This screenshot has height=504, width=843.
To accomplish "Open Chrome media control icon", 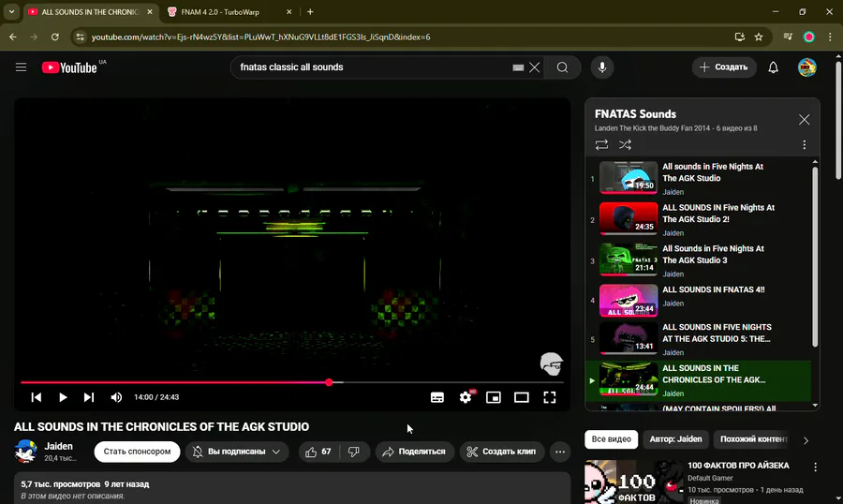I will coord(788,37).
